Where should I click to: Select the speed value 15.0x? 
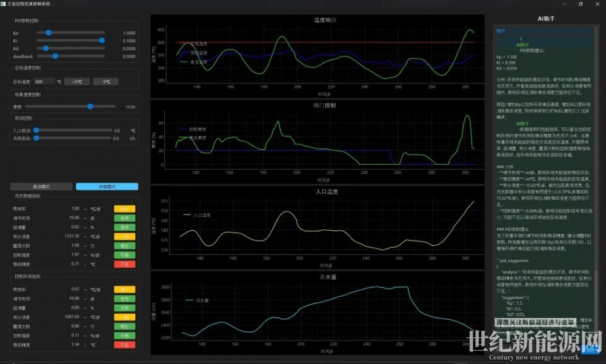(x=130, y=107)
